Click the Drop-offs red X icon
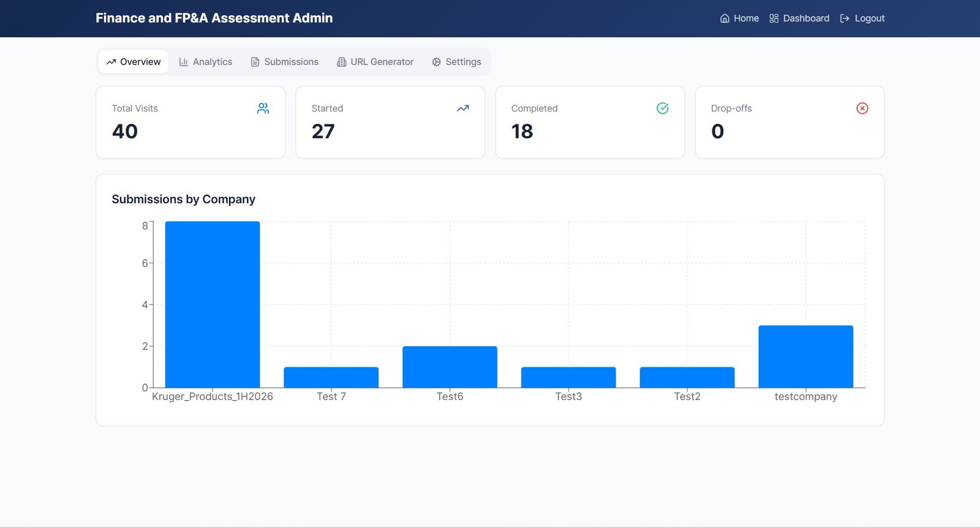The image size is (980, 528). coord(862,108)
